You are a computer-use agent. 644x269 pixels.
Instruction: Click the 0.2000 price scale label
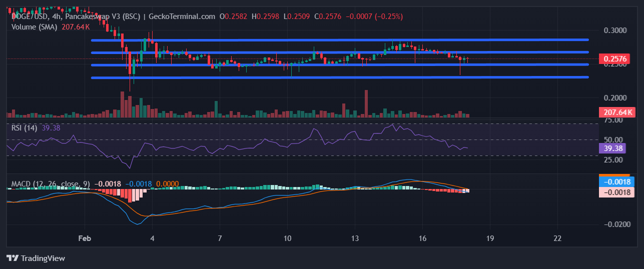pyautogui.click(x=616, y=97)
